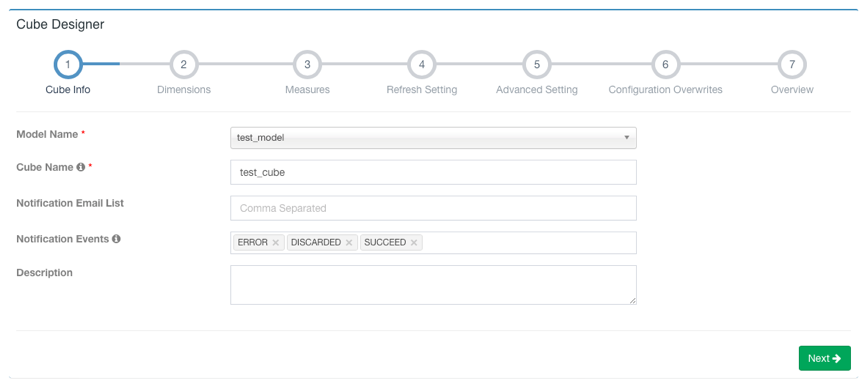Click the Cube Name info icon

pyautogui.click(x=80, y=167)
